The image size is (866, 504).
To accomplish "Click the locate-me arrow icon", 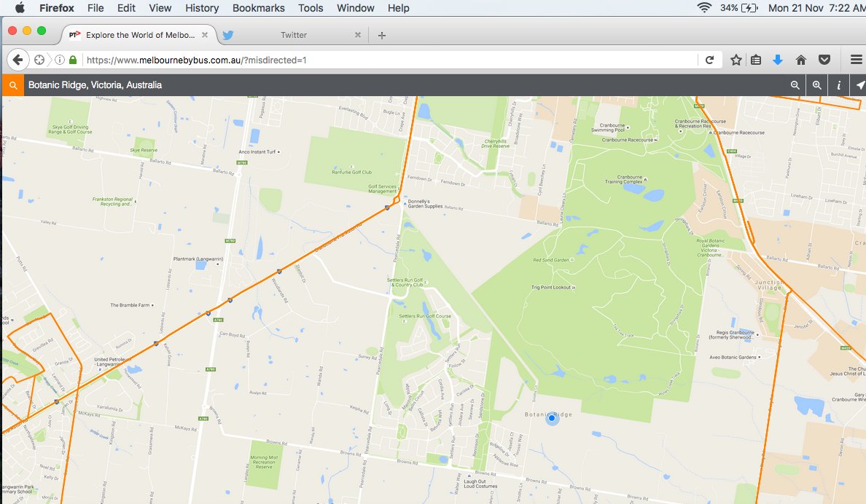I will click(x=859, y=85).
